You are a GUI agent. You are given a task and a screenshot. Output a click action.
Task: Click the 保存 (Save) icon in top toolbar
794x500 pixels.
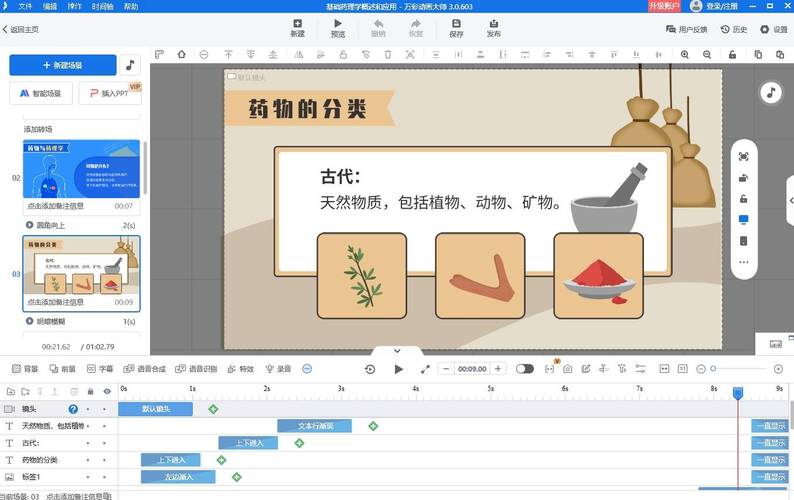point(456,27)
